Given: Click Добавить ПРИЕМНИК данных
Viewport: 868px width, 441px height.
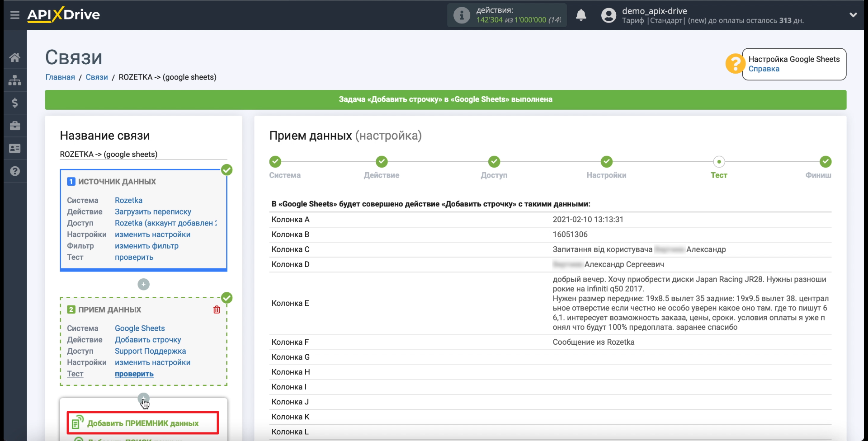Looking at the screenshot, I should (143, 423).
